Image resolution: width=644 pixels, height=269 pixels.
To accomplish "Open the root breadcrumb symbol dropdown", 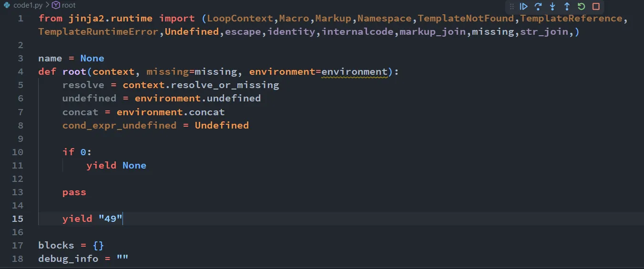I will click(69, 5).
